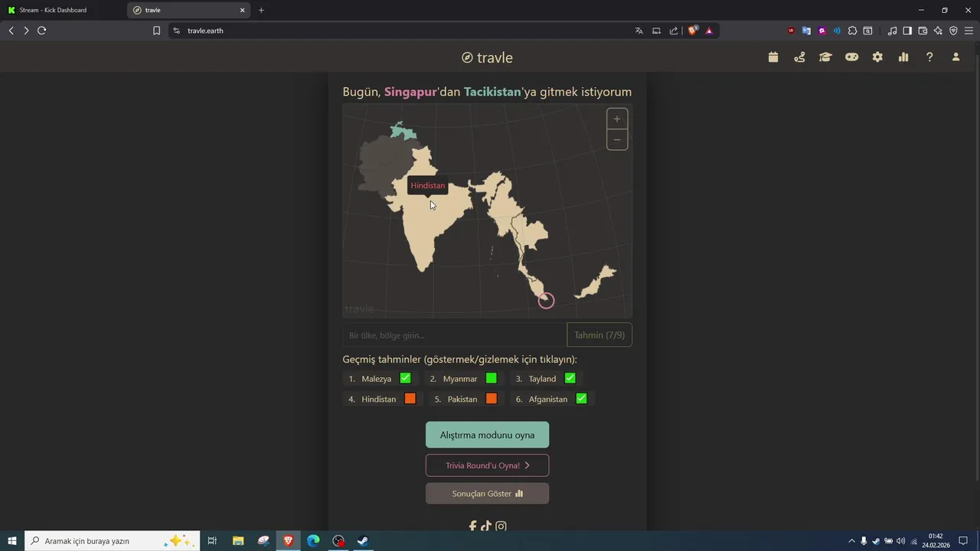Open Steam from the taskbar
This screenshot has height=551, width=980.
363,541
